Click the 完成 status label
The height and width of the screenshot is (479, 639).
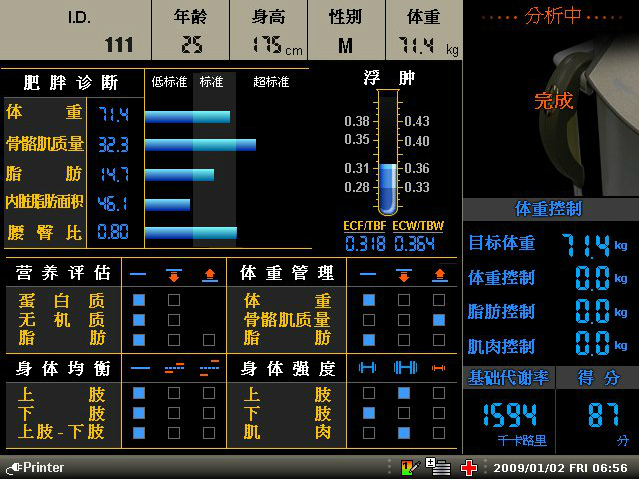[x=553, y=101]
